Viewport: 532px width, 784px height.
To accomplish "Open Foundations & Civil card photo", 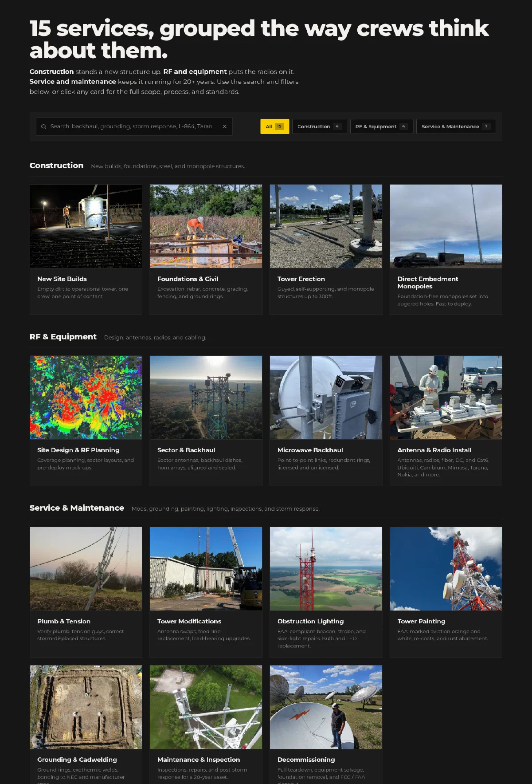I will tap(206, 226).
